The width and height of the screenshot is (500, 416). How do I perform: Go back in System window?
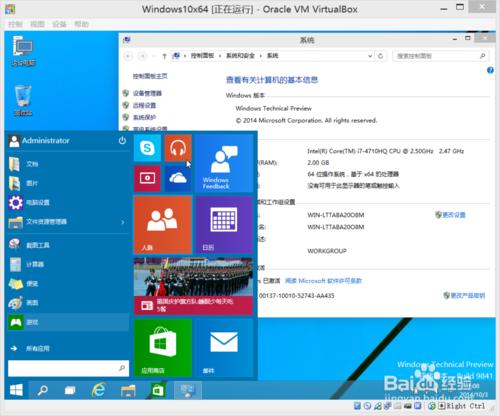(128, 56)
